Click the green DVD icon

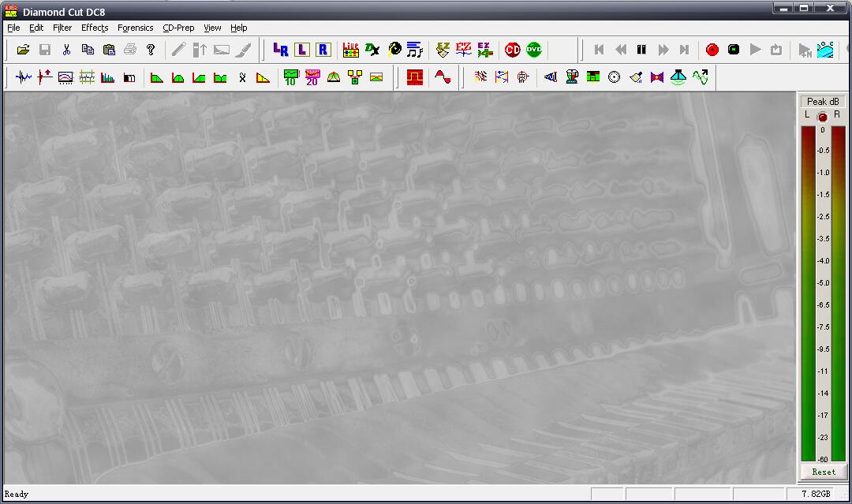click(534, 50)
